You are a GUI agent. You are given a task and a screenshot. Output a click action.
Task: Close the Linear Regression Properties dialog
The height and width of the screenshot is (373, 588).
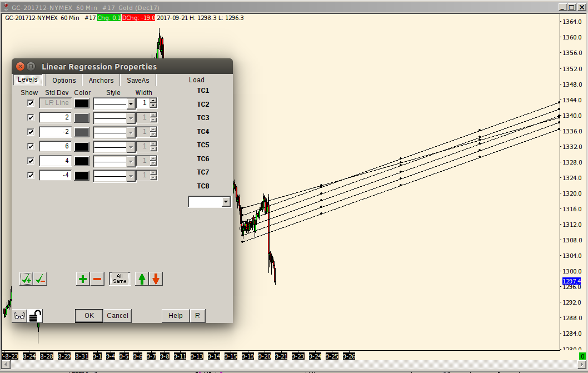(20, 66)
